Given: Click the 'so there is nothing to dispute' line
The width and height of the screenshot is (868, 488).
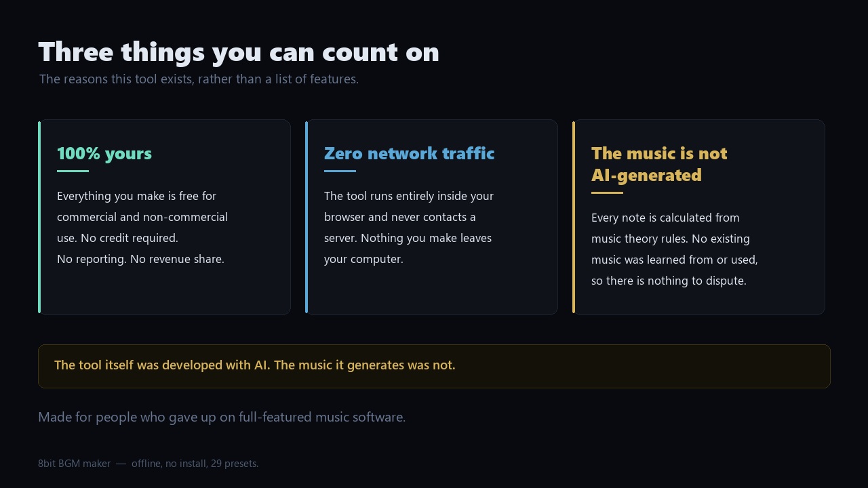Looking at the screenshot, I should 669,281.
